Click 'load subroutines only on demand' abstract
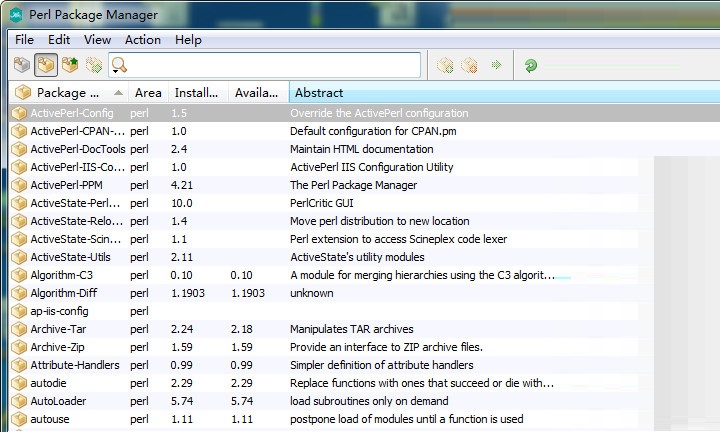This screenshot has height=432, width=720. 369,401
